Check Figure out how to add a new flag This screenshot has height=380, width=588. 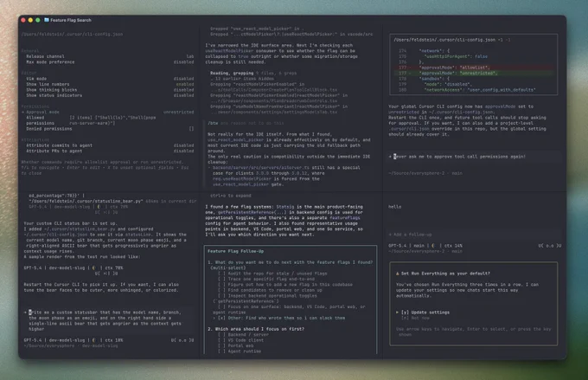point(221,285)
